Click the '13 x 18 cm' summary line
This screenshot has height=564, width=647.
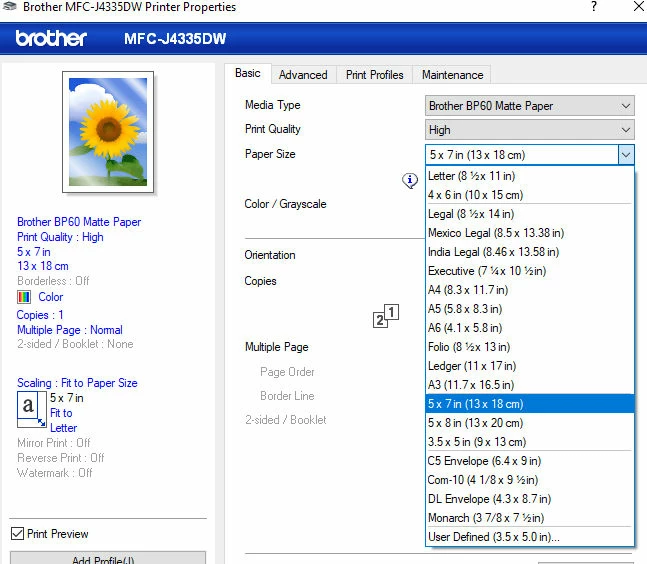[x=43, y=266]
